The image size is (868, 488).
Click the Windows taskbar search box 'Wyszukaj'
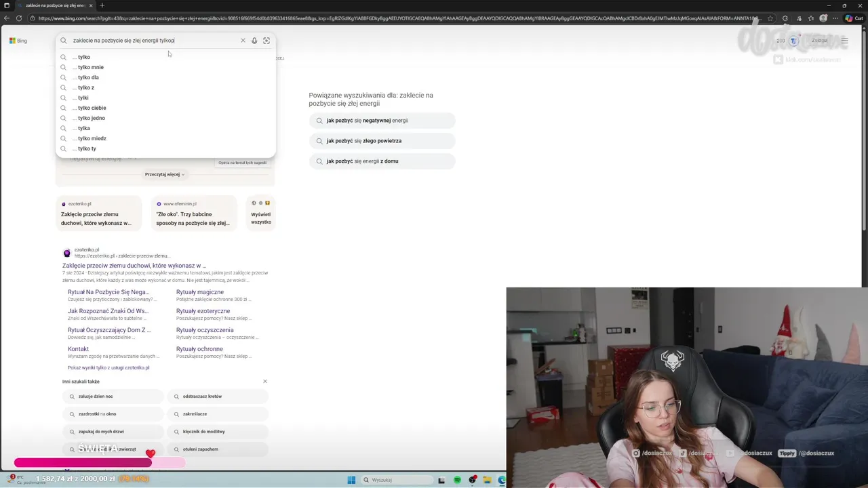click(397, 480)
